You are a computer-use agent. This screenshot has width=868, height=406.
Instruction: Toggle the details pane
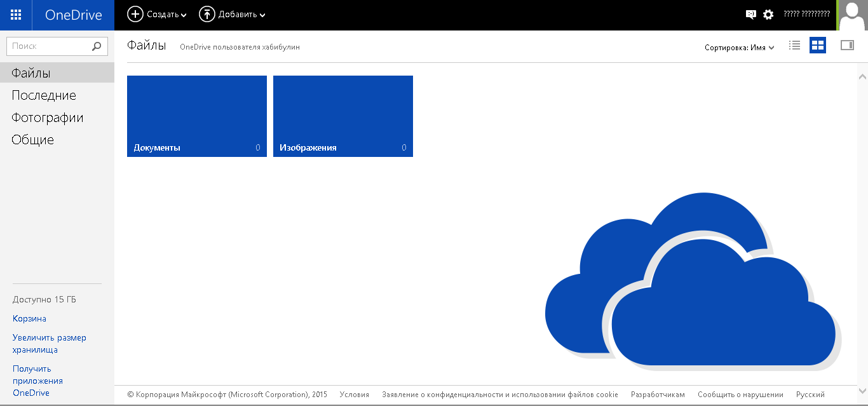pos(847,45)
